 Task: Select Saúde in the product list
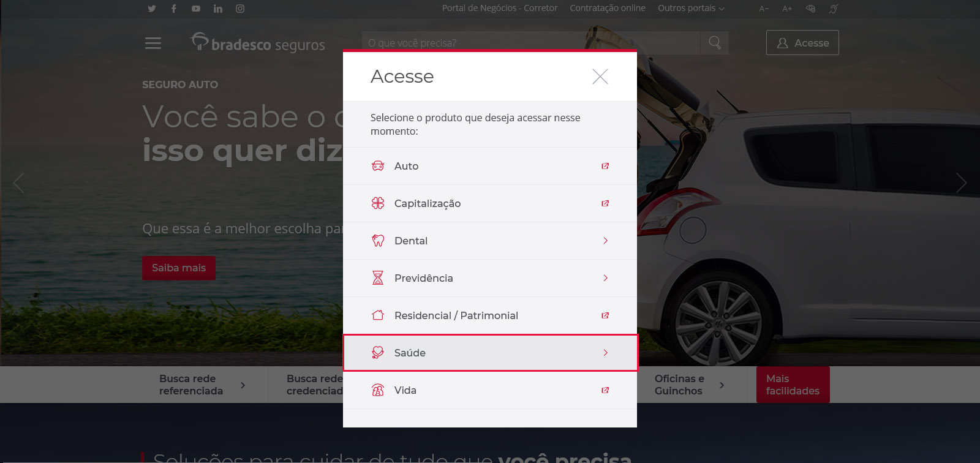click(x=490, y=353)
